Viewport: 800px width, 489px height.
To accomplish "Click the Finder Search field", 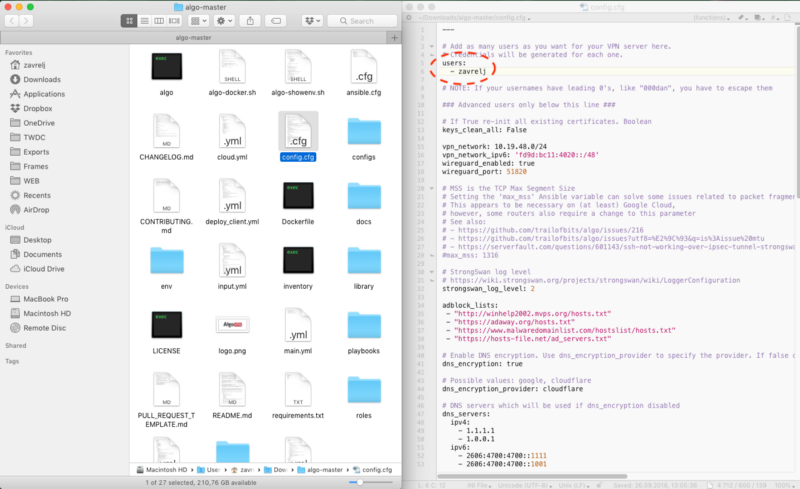I will 362,21.
